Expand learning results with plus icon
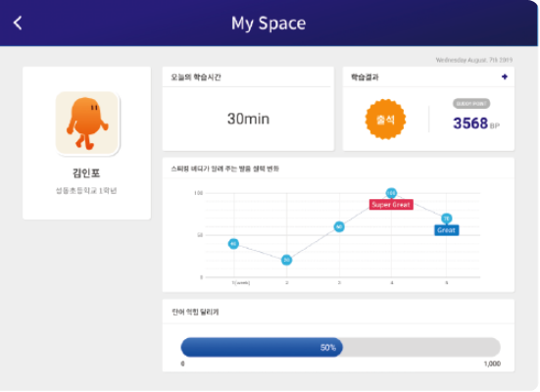 click(x=504, y=76)
